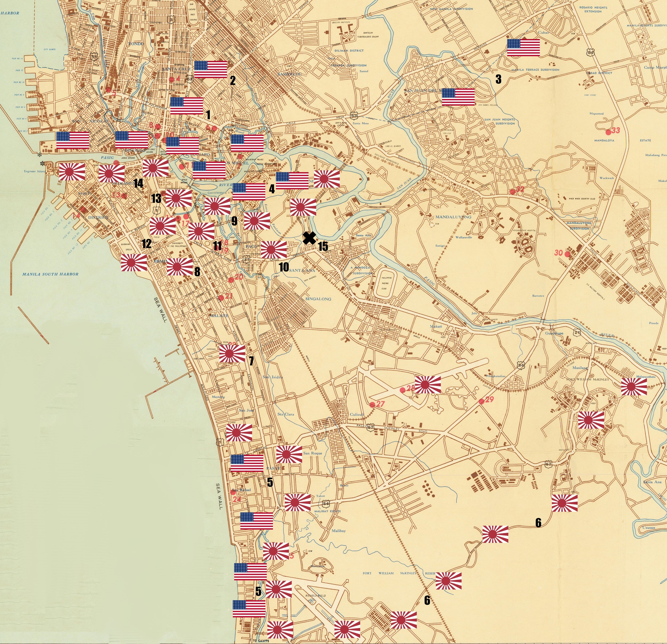This screenshot has width=667, height=644.
Task: Click red marker number 30
Action: pyautogui.click(x=562, y=253)
